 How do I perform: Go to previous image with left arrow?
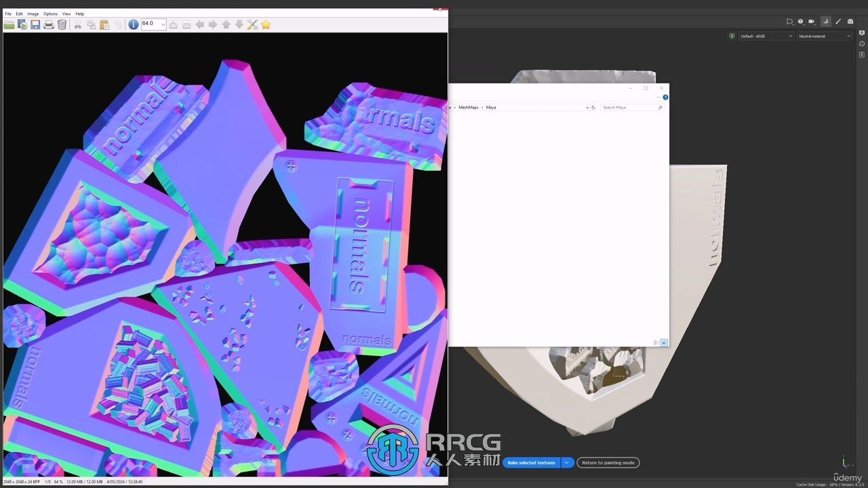pyautogui.click(x=199, y=24)
